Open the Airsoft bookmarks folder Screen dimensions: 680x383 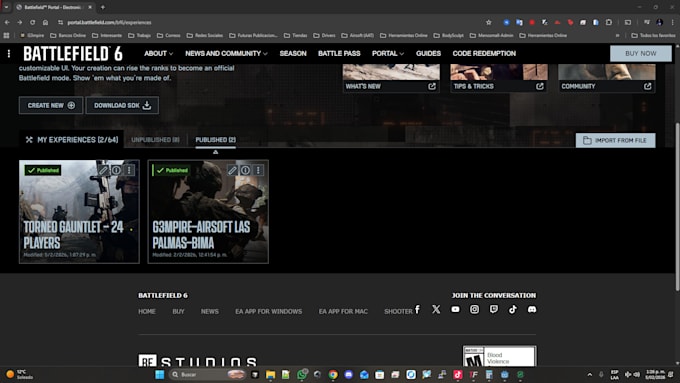(357, 36)
